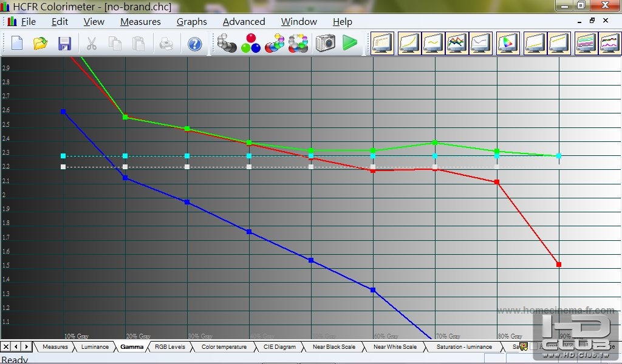Click the Paste clipboard icon
Screen dimensions: 622x364
coord(138,44)
